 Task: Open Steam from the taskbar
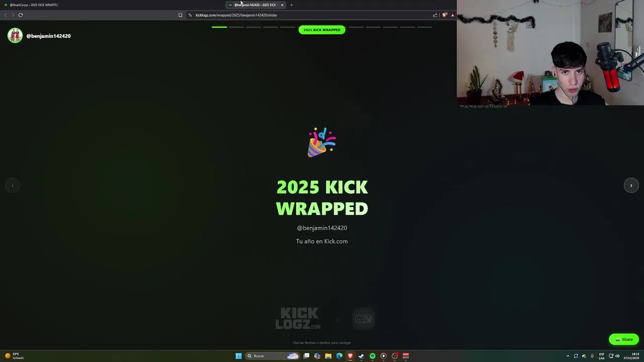pyautogui.click(x=361, y=356)
